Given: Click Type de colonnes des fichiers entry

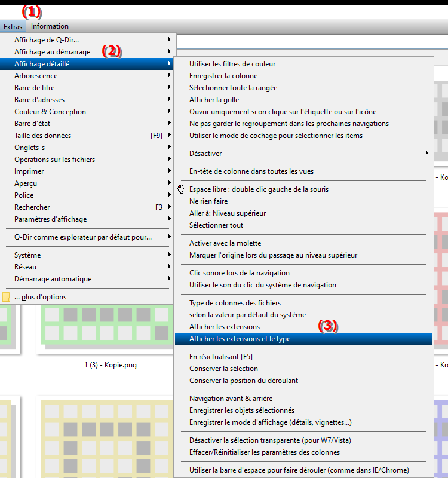Looking at the screenshot, I should (303, 303).
